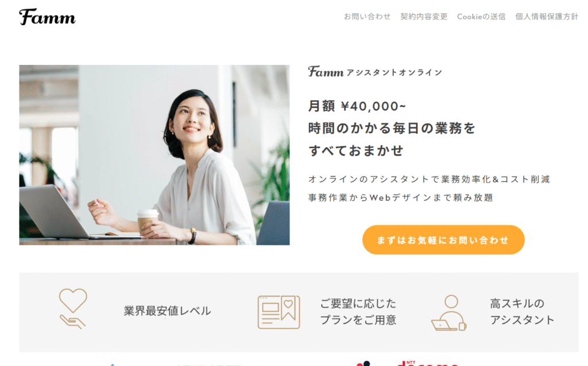Open the 個人情報保護方針 link

(x=547, y=17)
